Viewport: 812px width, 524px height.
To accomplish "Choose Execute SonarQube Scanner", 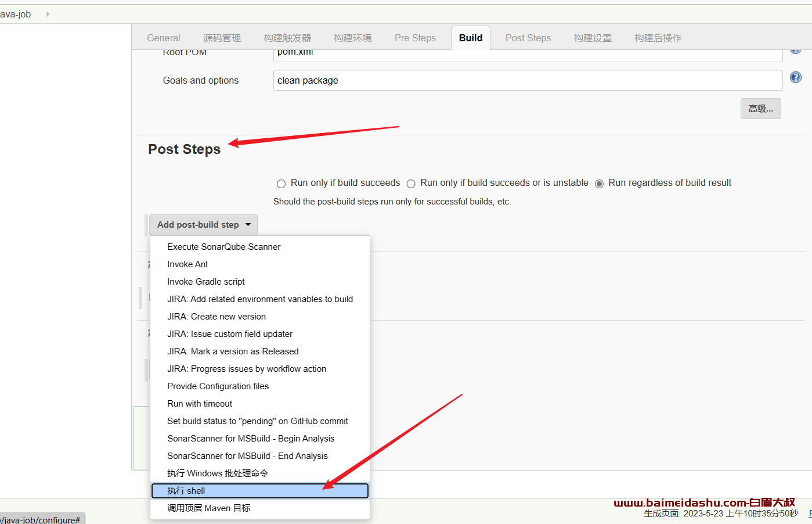I will click(260, 247).
